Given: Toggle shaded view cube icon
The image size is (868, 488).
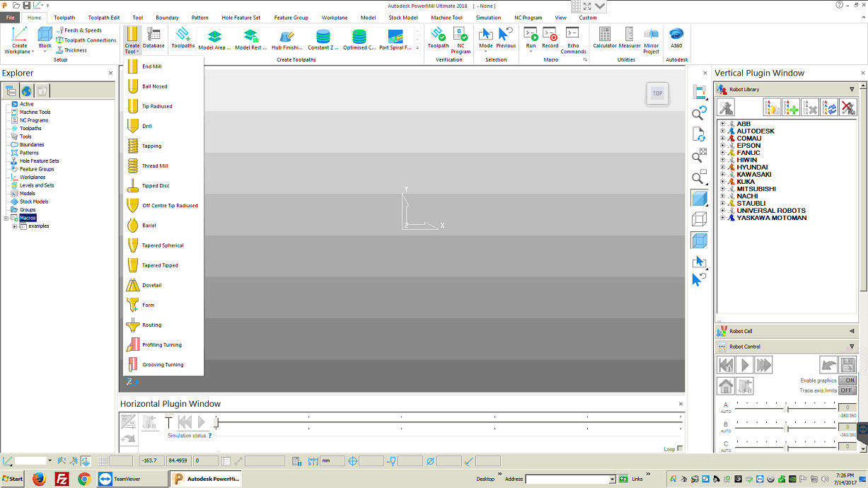Looking at the screenshot, I should click(699, 198).
